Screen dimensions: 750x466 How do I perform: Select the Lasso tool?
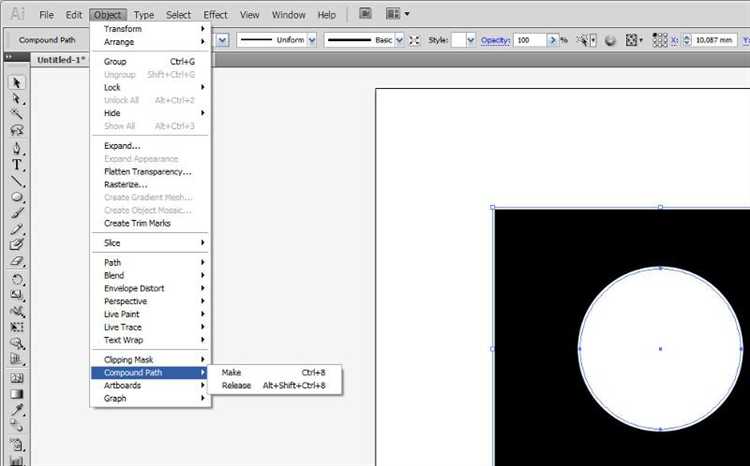click(x=16, y=130)
